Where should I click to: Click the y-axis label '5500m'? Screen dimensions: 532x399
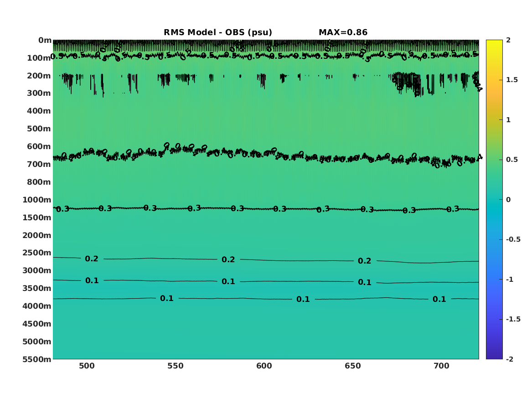coord(37,359)
